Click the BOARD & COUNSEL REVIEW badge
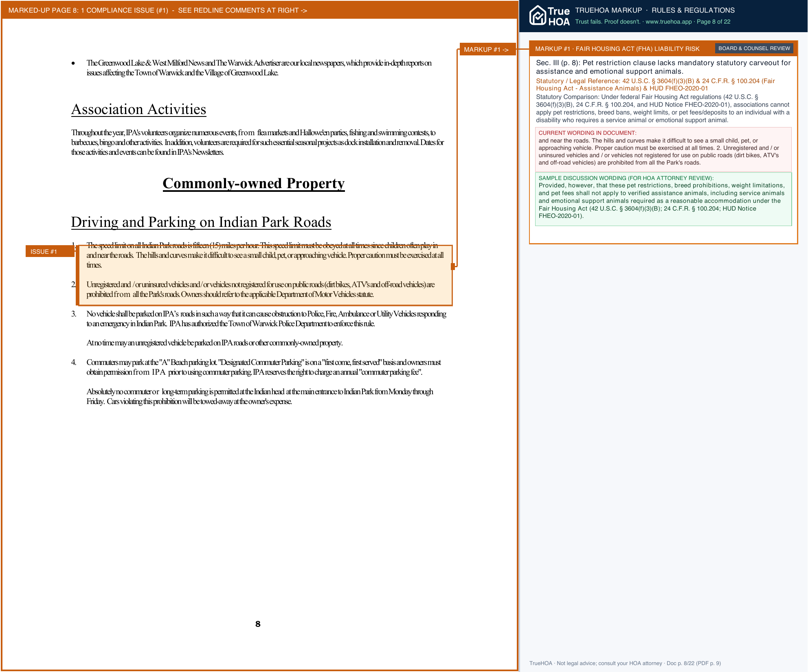The width and height of the screenshot is (808, 672). (754, 48)
